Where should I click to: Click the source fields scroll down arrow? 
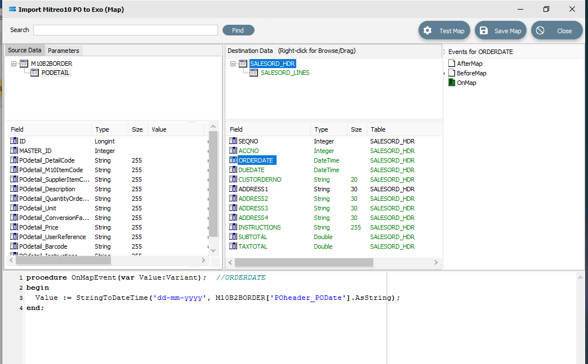pyautogui.click(x=213, y=250)
